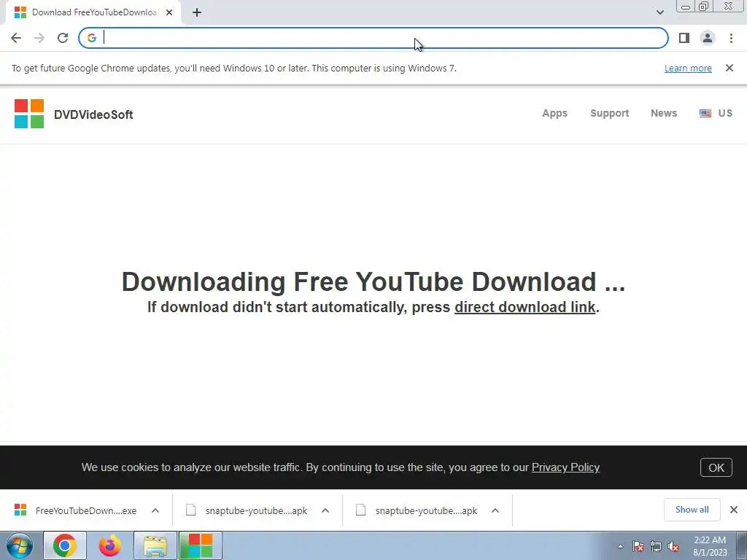The height and width of the screenshot is (560, 747).
Task: Close the Download FreeYouTubeDownload tab
Action: 169,12
